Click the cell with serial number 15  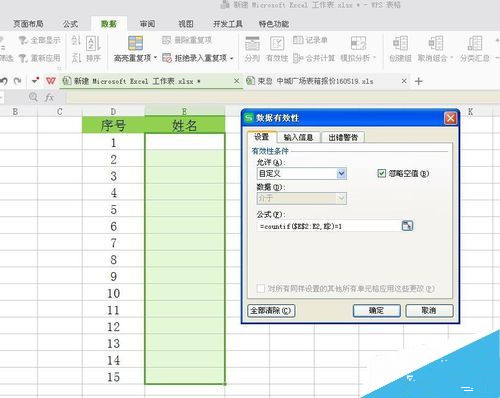[114, 377]
